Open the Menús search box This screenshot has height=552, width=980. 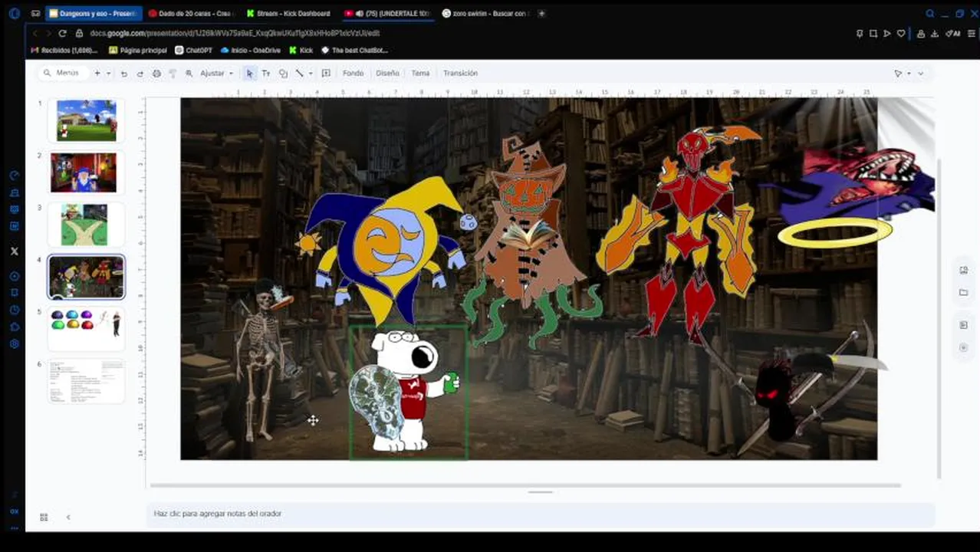[61, 73]
